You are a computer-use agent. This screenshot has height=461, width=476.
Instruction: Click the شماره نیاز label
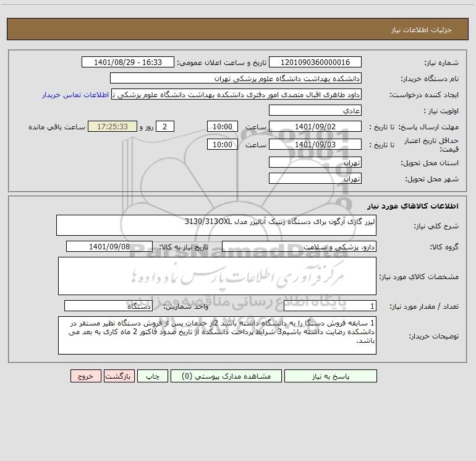[x=441, y=63]
